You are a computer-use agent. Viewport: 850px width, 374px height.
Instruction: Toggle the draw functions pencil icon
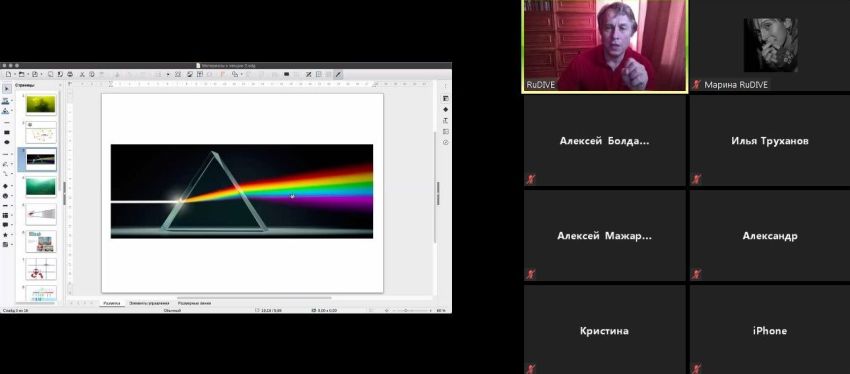click(x=338, y=74)
